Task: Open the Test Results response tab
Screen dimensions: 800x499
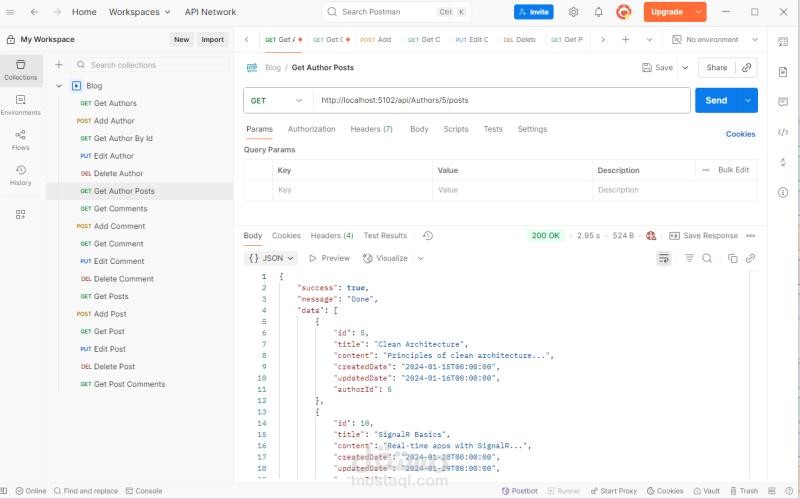Action: coord(385,235)
